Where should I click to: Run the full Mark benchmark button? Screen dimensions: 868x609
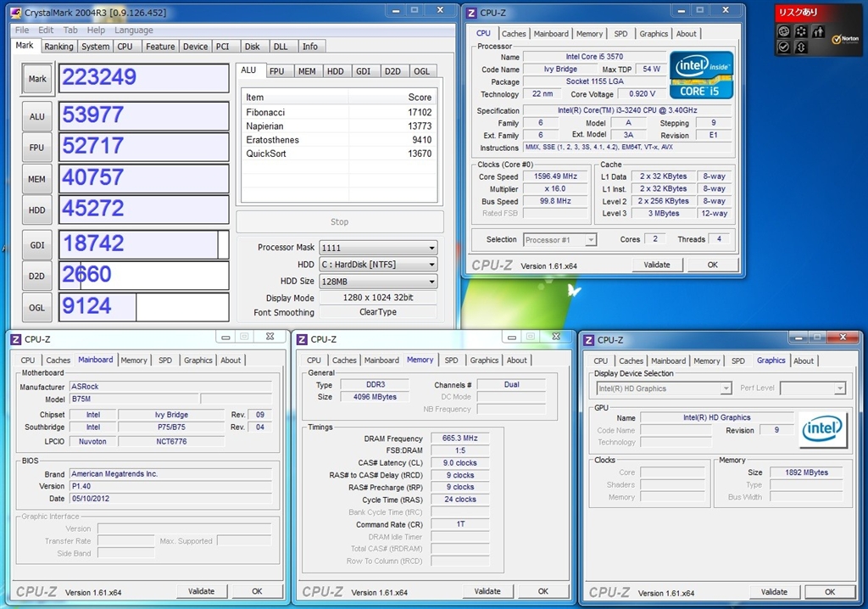click(37, 79)
